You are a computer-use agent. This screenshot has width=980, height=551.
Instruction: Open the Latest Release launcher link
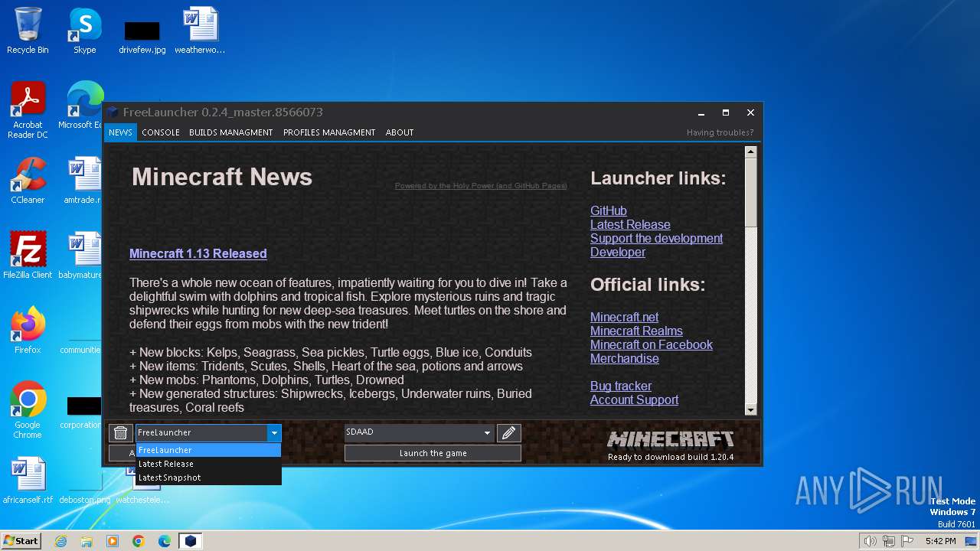tap(630, 224)
